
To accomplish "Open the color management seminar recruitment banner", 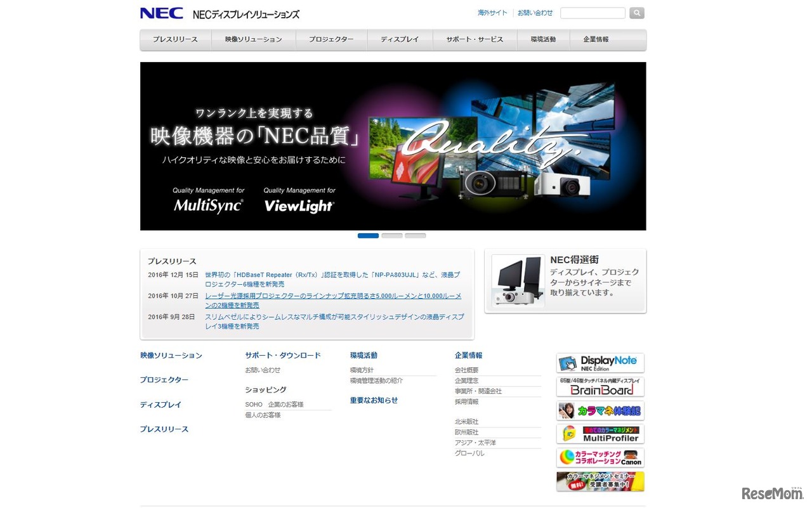I will (599, 481).
